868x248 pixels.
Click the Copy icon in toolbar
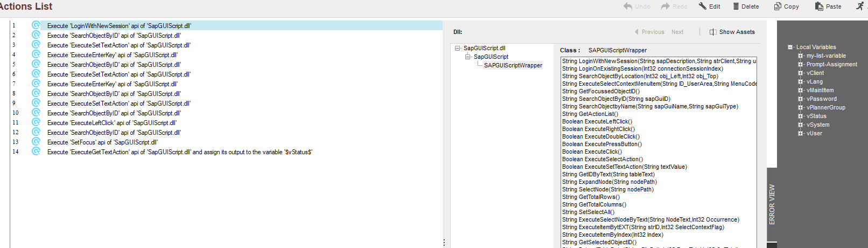click(778, 6)
